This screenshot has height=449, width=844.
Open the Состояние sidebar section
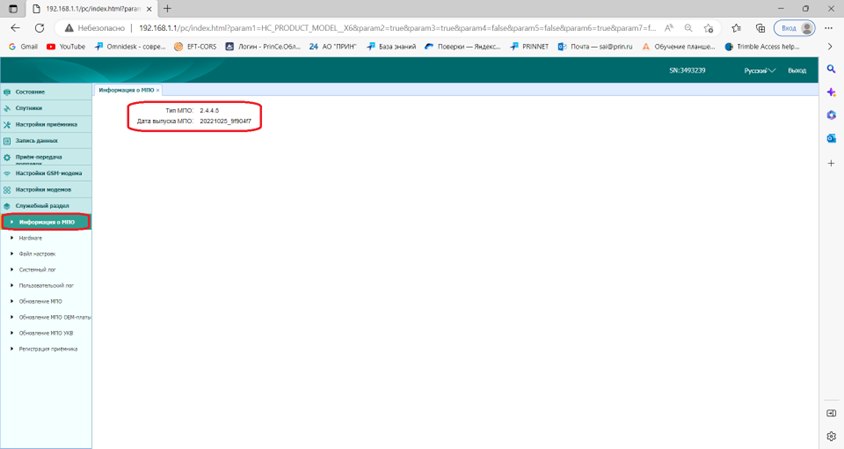pyautogui.click(x=46, y=92)
